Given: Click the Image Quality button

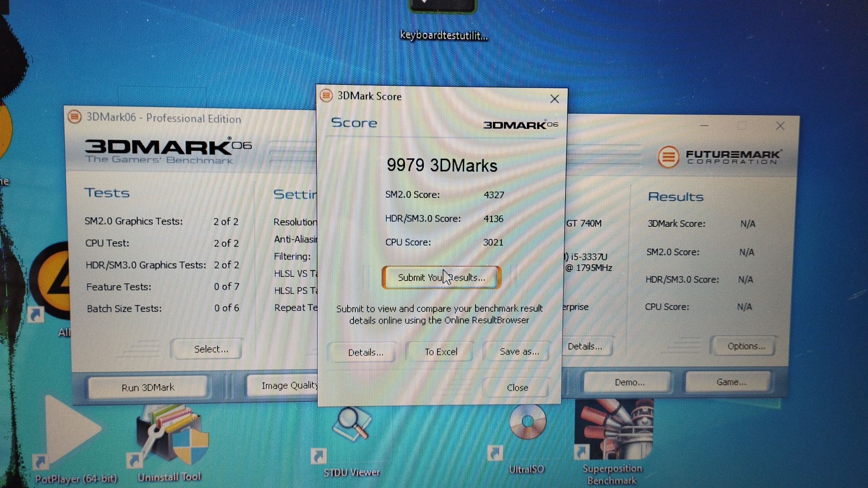Looking at the screenshot, I should (x=289, y=385).
